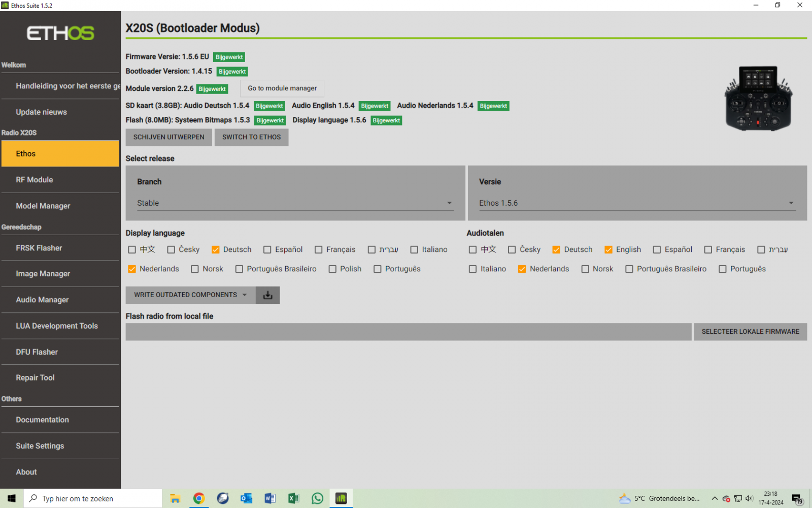Click the ETHOS logo in the sidebar

[x=60, y=34]
